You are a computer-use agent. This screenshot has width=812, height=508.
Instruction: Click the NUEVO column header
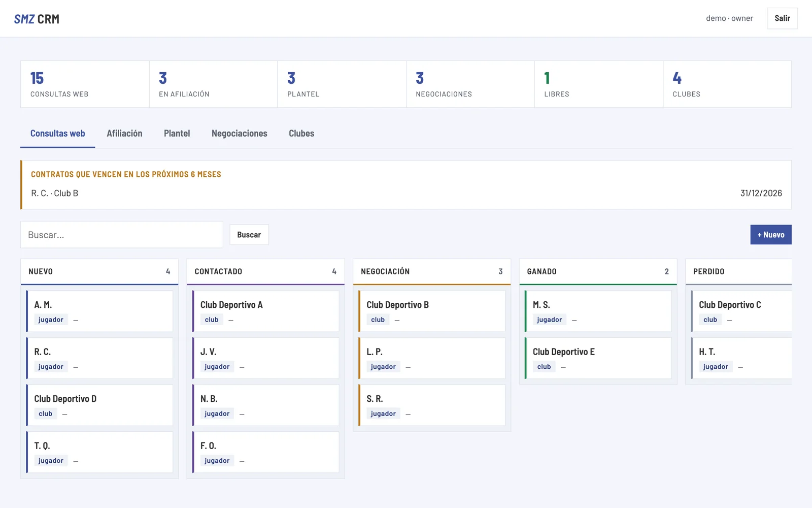pos(99,272)
